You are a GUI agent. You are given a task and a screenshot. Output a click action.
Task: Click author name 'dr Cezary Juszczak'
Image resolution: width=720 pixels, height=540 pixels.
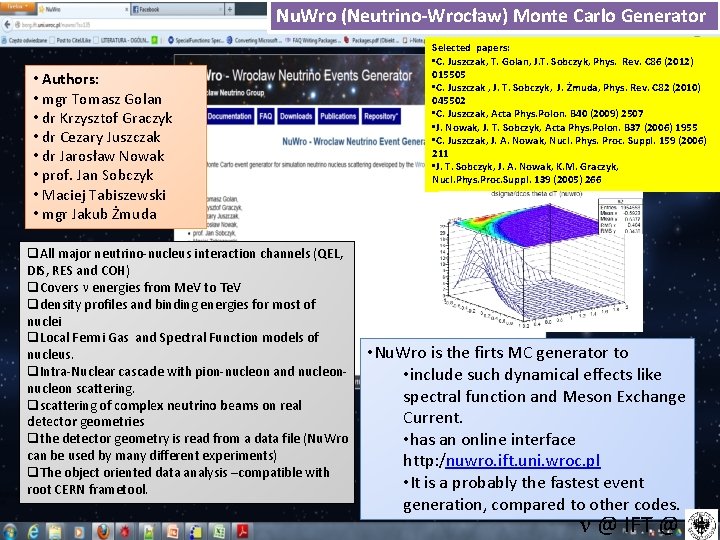pos(101,137)
